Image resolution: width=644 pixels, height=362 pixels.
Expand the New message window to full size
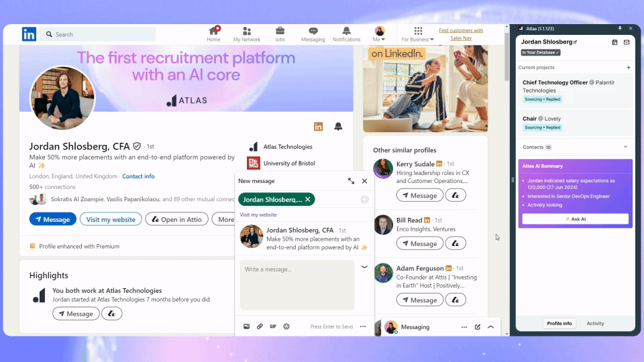(351, 181)
